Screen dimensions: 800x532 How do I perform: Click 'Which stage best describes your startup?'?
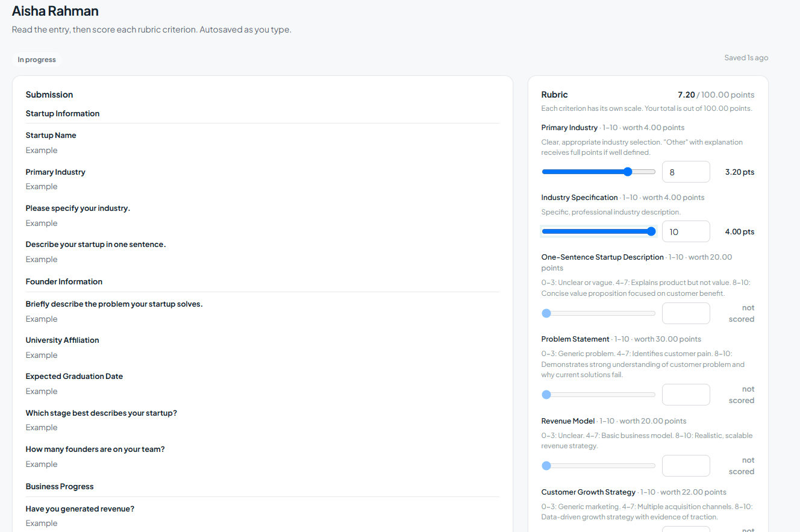click(101, 413)
